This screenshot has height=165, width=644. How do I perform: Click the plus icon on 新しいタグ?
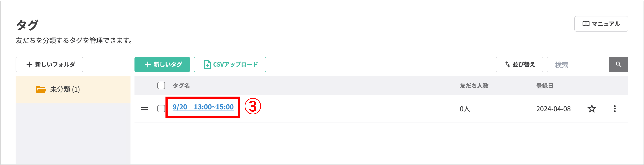(148, 64)
